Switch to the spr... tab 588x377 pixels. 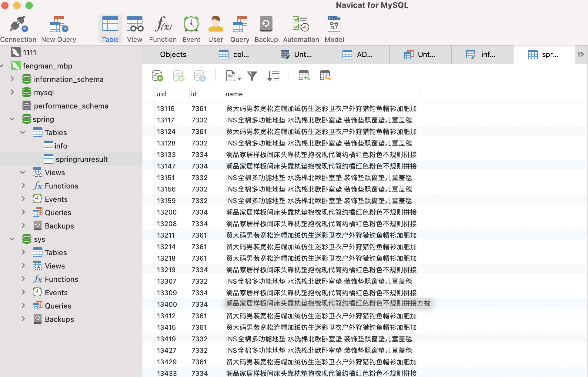[x=544, y=55]
